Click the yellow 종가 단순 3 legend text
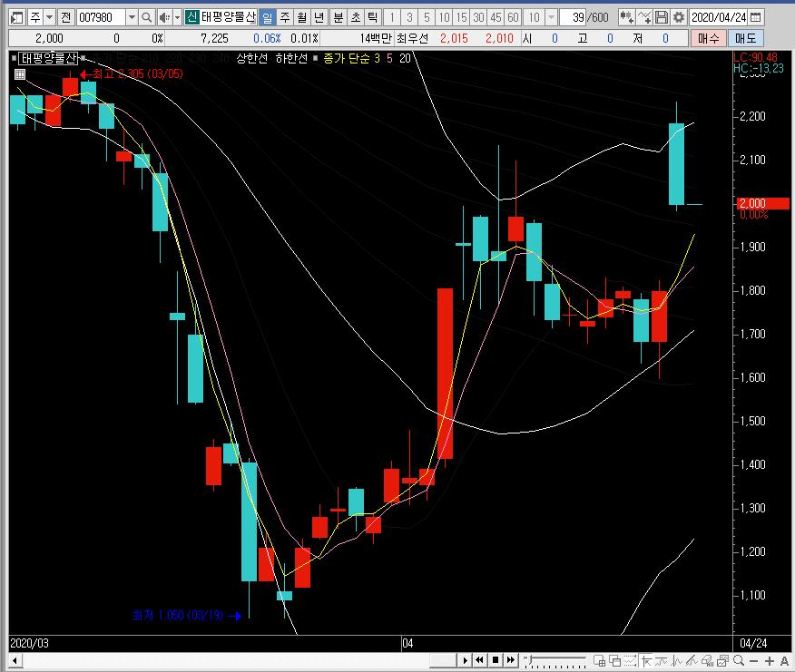This screenshot has height=672, width=795. [x=351, y=58]
